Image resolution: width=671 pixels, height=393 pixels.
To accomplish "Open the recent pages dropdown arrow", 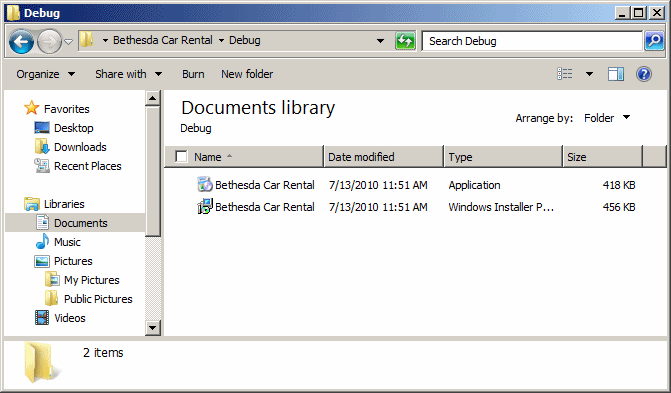I will click(68, 42).
